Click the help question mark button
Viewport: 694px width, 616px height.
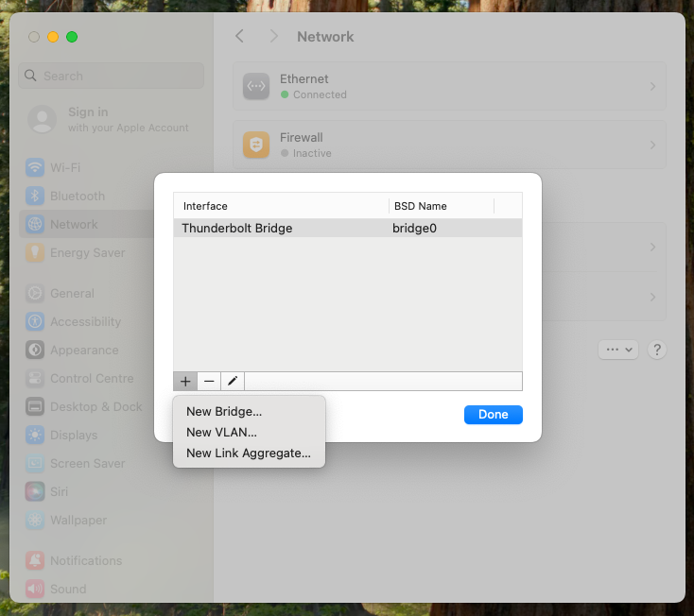pos(657,350)
